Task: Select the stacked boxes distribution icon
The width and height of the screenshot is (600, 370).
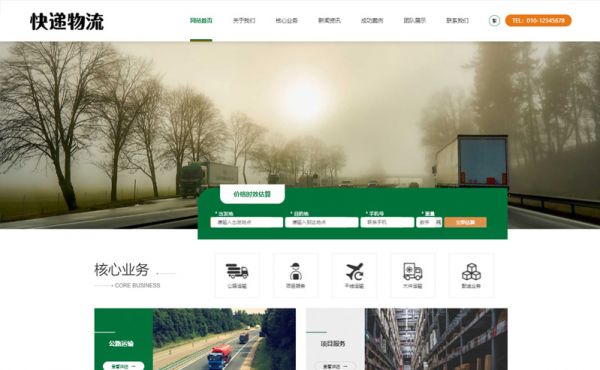Action: pyautogui.click(x=471, y=271)
